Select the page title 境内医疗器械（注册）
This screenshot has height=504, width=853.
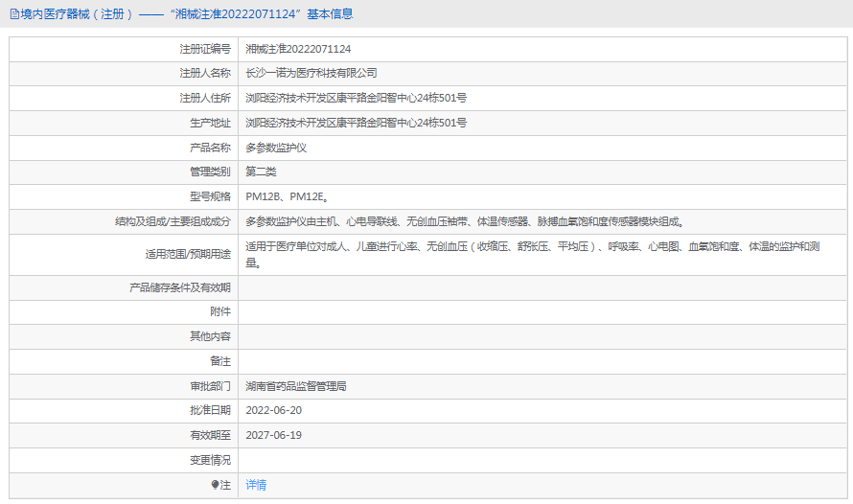77,14
